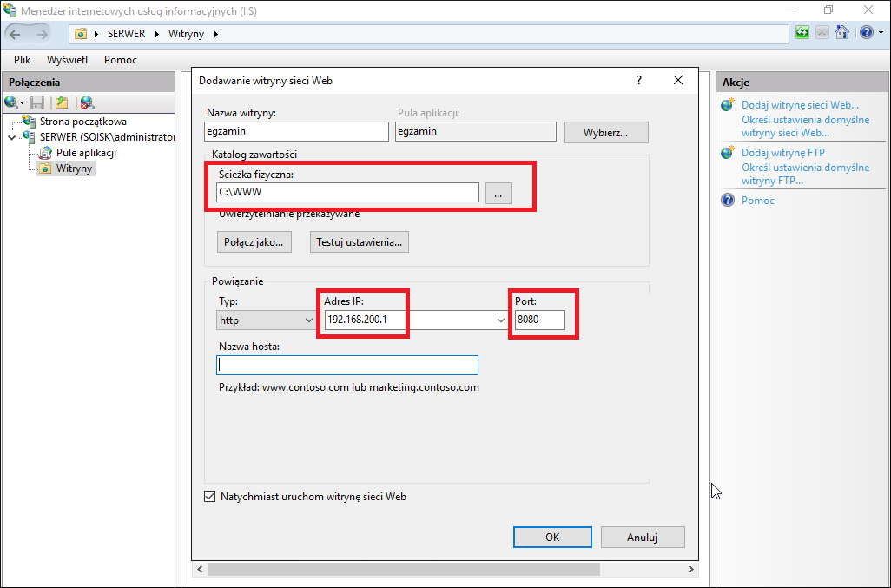Click the Ścieżka fizyczna field with C:\WWW
This screenshot has height=588, width=891.
coord(347,192)
